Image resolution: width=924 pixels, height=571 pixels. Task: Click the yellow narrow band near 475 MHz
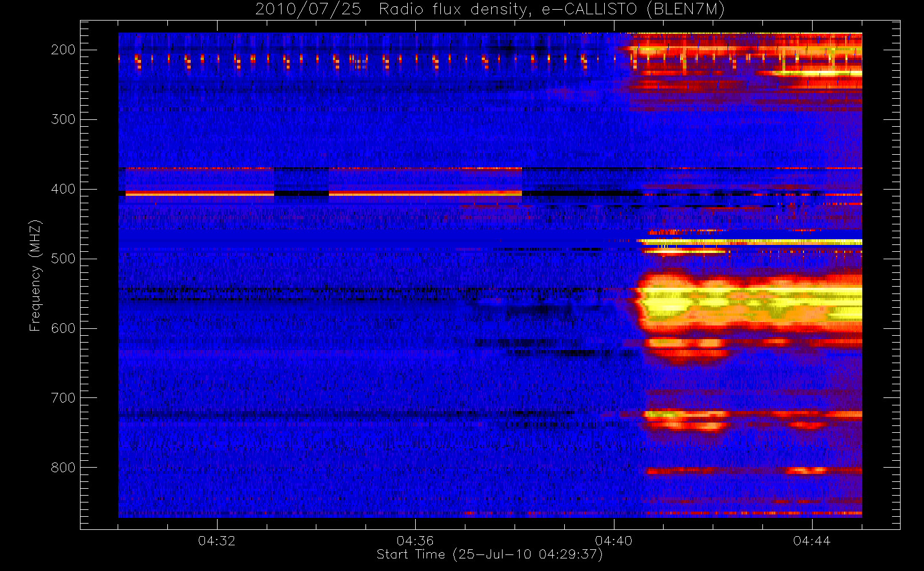[x=751, y=242]
